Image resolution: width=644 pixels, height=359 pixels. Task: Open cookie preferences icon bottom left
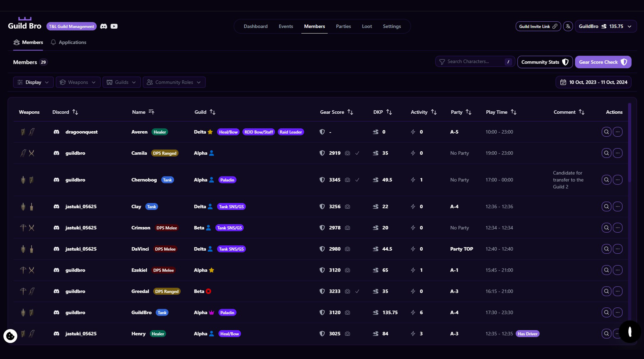pos(10,336)
